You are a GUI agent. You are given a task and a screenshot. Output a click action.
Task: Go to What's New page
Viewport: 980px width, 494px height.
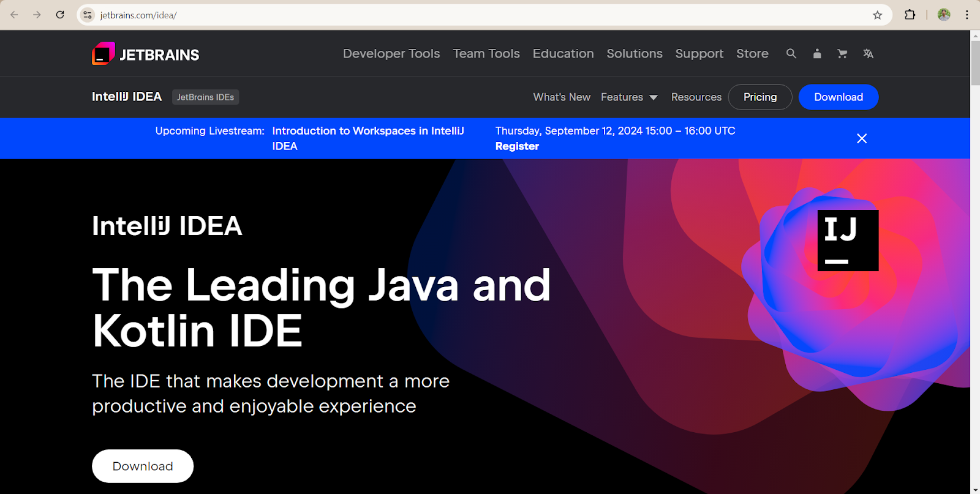click(562, 97)
